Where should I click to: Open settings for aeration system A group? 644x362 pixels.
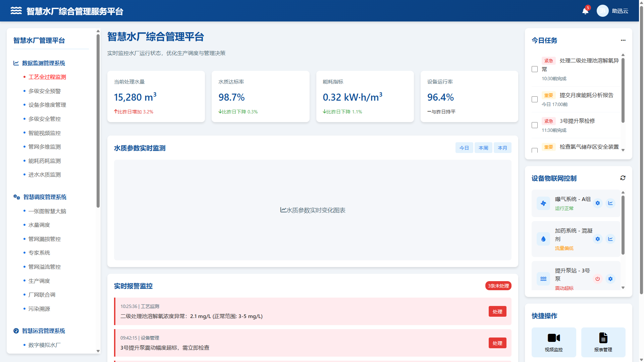[597, 203]
